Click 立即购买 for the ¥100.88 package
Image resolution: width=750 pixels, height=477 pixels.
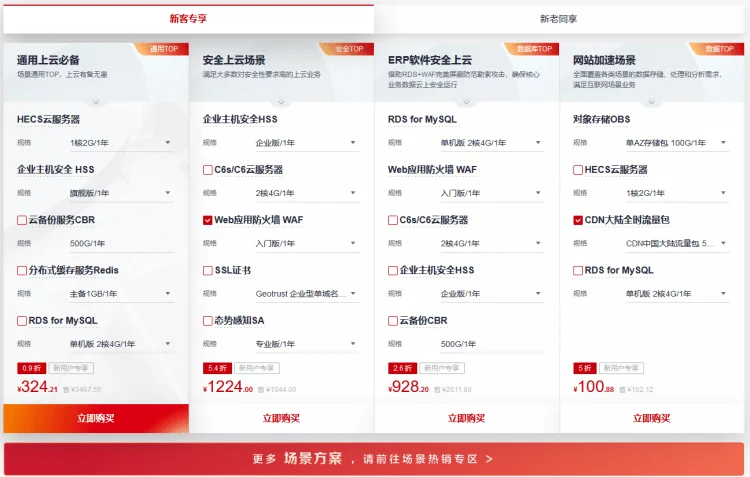[x=652, y=418]
